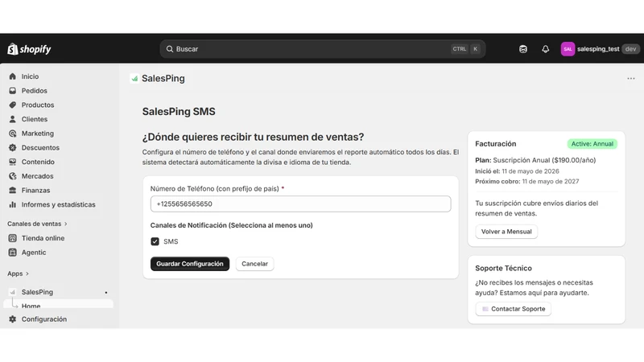Click the pin dot next to SalesPing
The height and width of the screenshot is (362, 644).
(x=106, y=293)
